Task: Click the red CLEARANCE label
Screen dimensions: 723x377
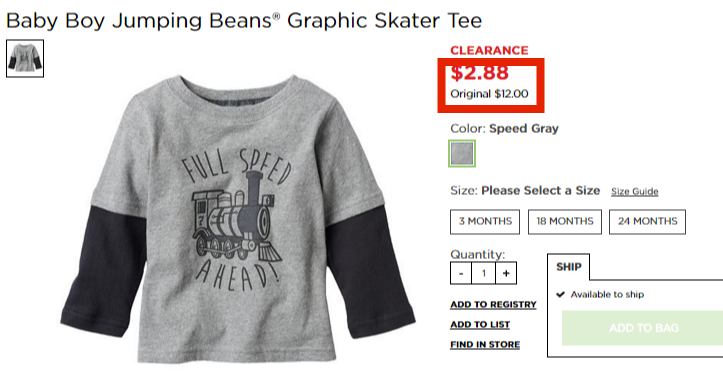Action: [x=489, y=50]
